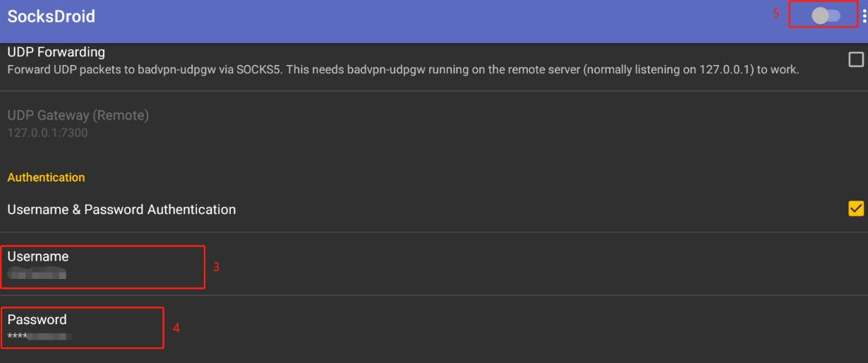868x363 pixels.
Task: Click the SocksDroid app title
Action: pos(51,16)
